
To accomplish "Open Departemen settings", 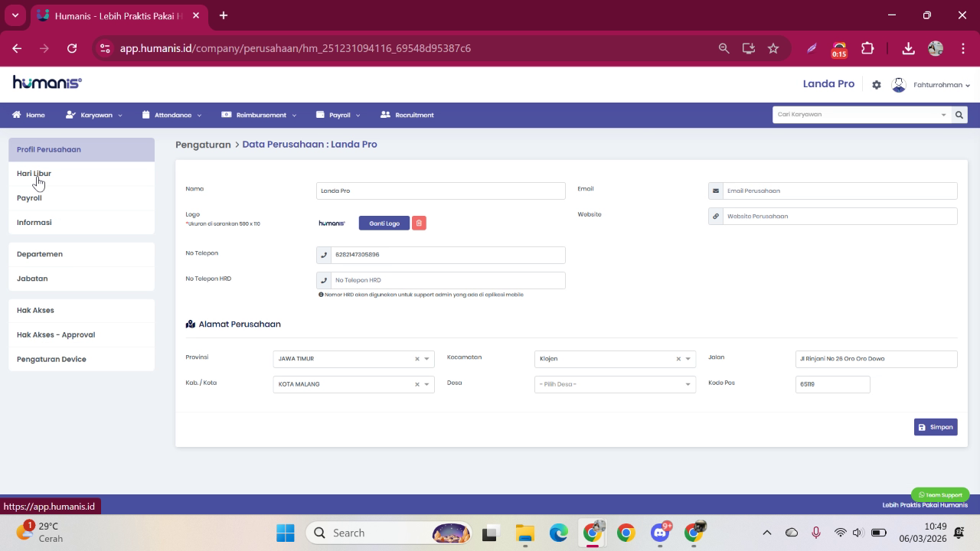I will (81, 254).
